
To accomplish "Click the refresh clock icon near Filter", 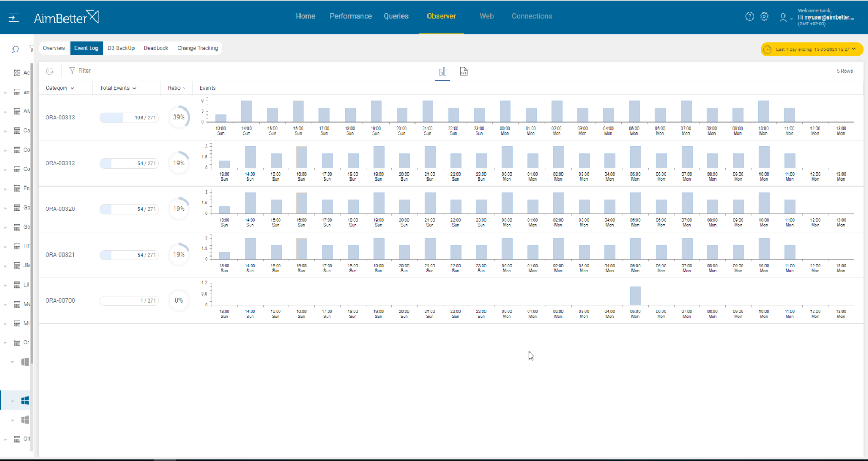I will [50, 71].
